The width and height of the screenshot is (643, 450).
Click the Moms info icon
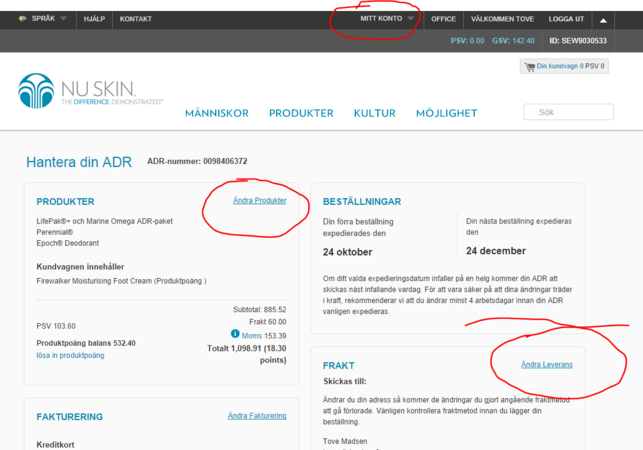pyautogui.click(x=235, y=334)
